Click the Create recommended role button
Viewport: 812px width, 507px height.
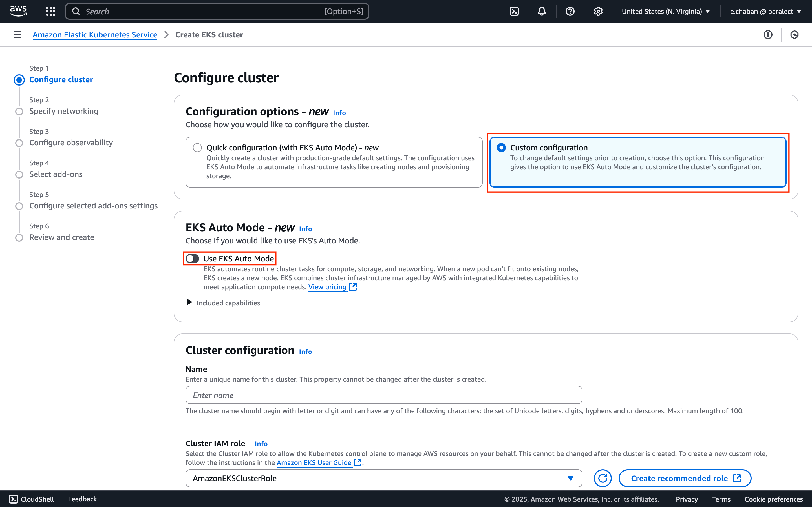(x=684, y=478)
